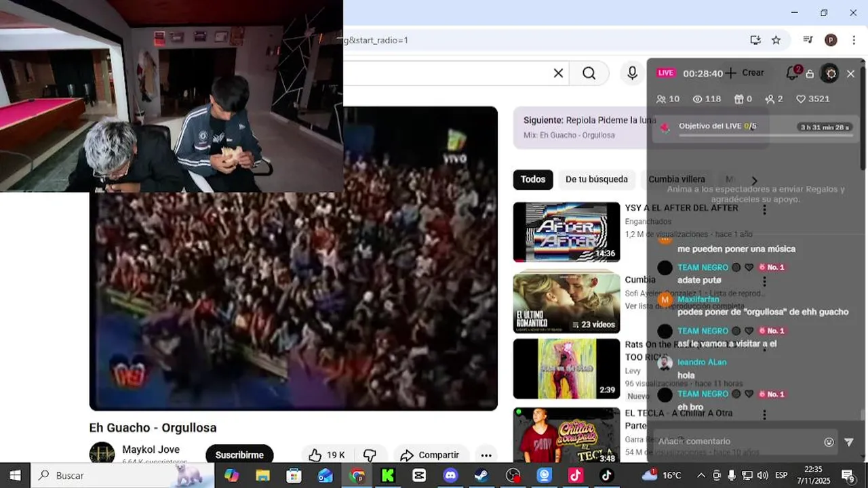Open Copilot from the taskbar
This screenshot has height=488, width=868.
231,475
